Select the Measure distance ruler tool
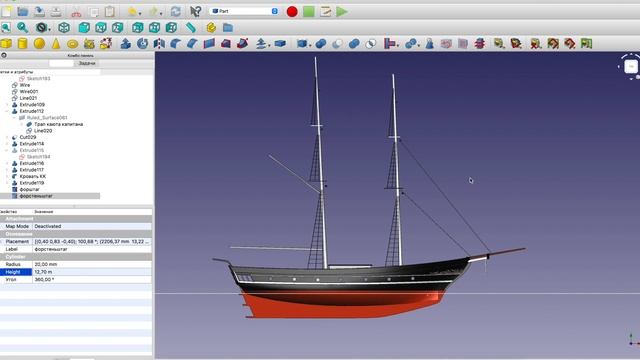 tap(191, 28)
